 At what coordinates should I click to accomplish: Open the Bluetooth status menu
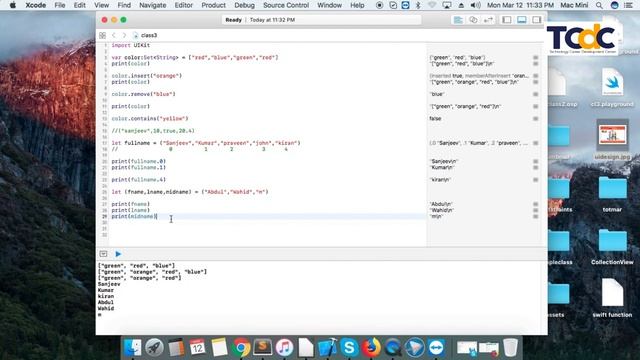click(x=418, y=5)
